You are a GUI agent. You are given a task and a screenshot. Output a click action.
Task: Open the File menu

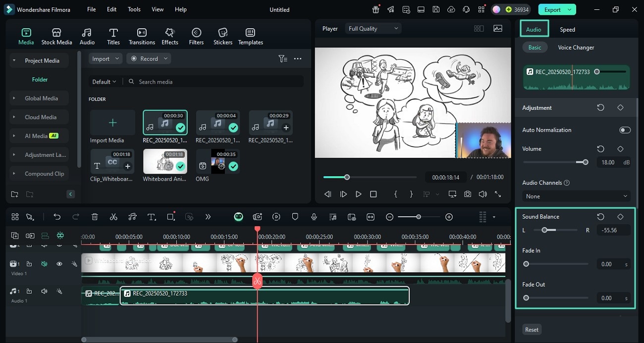point(91,9)
